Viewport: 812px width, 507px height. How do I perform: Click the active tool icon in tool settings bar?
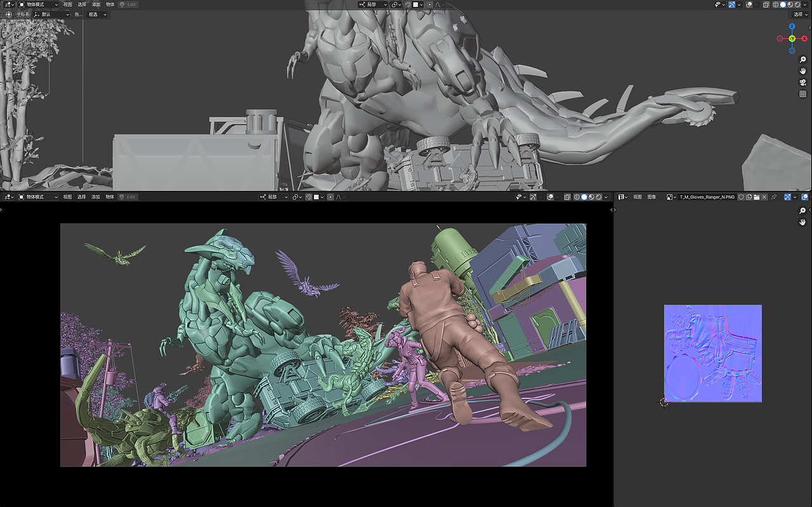tap(8, 14)
